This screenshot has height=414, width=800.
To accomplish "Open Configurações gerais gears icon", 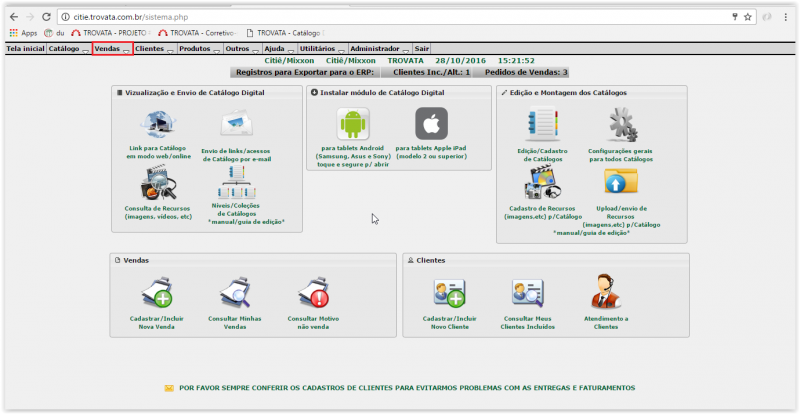I will coord(621,125).
